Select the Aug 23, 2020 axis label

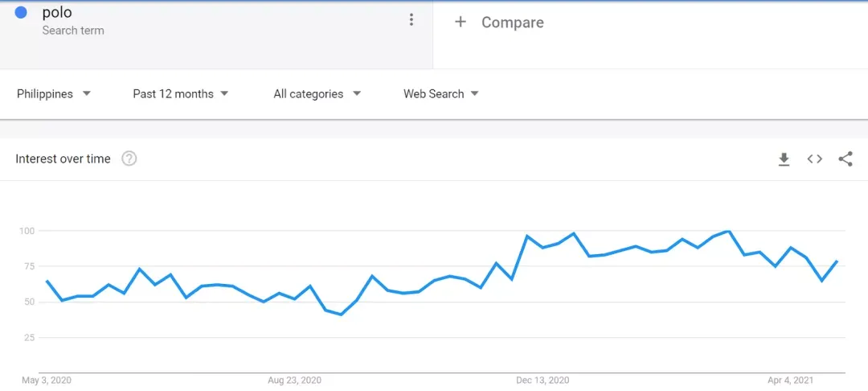tap(294, 381)
